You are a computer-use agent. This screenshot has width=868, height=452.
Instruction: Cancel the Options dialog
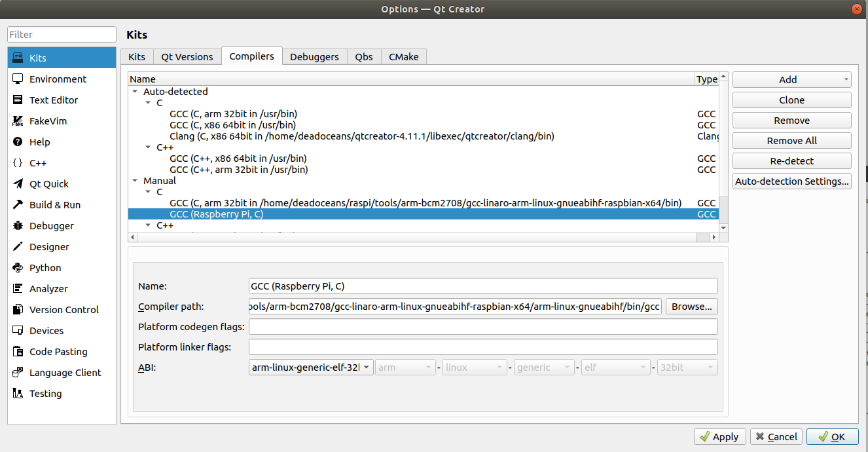pyautogui.click(x=776, y=437)
